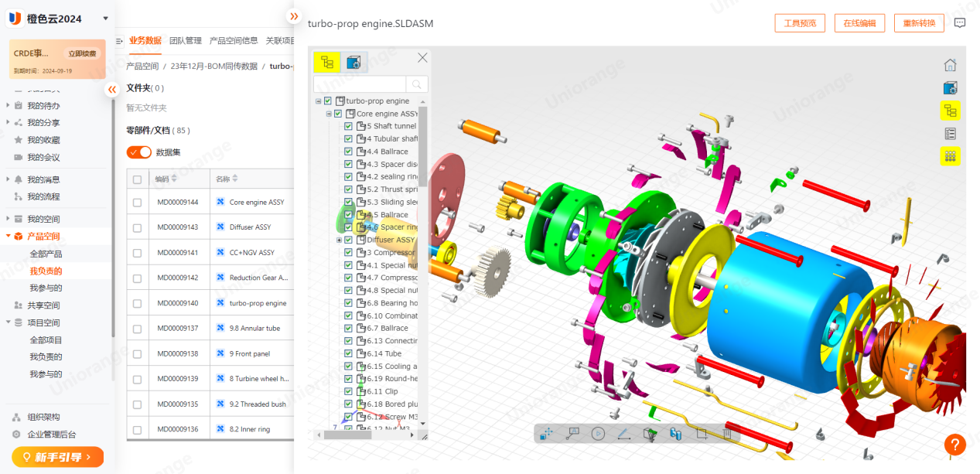
Task: Open the checklist properties icon on right
Action: coord(951,134)
